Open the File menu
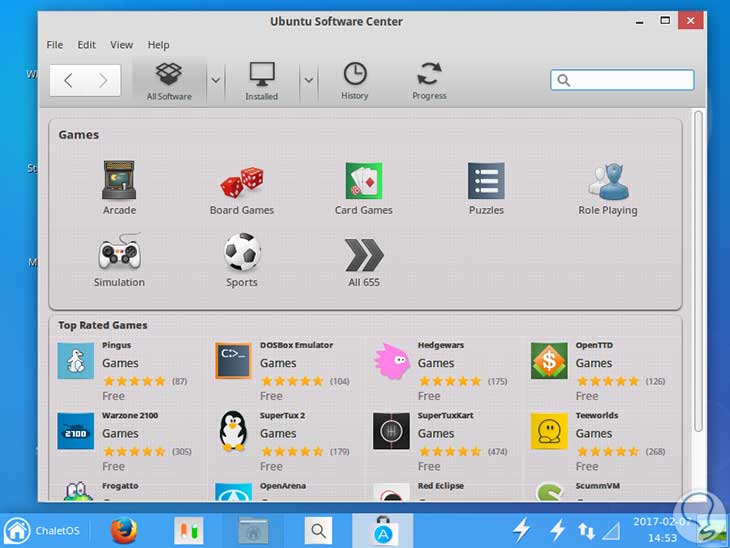 (x=54, y=45)
